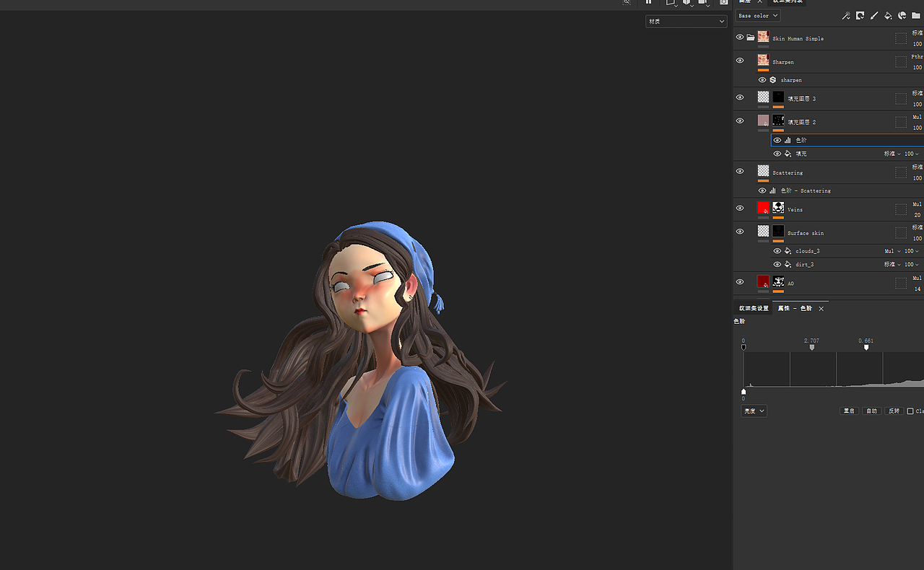Screen dimensions: 924x570
Task: Click the red Veins color swatch
Action: pyautogui.click(x=763, y=208)
